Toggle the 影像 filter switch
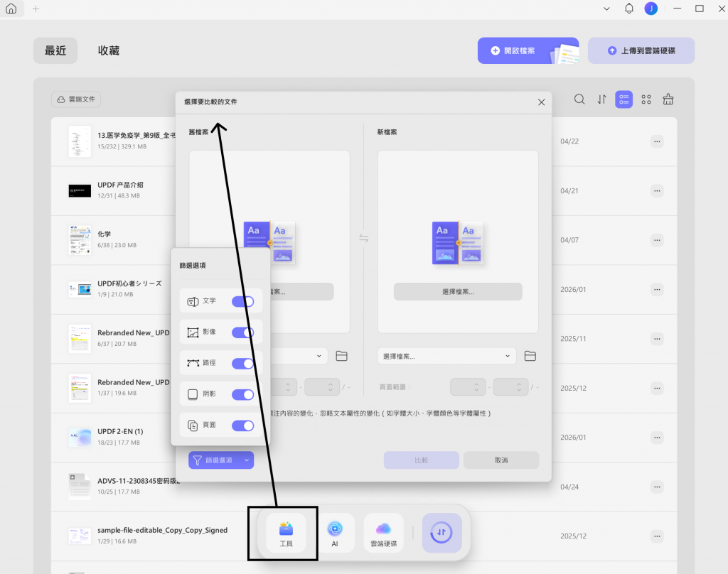This screenshot has height=574, width=728. pos(243,332)
